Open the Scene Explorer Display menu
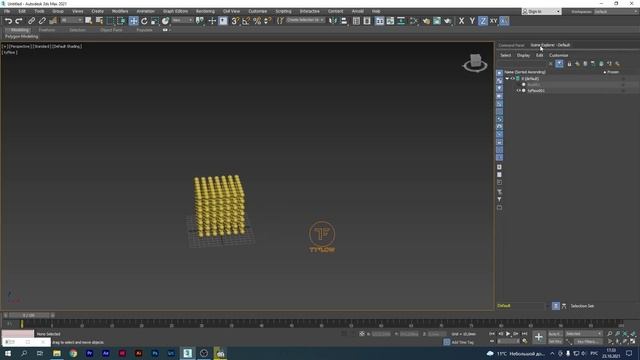Image resolution: width=640 pixels, height=360 pixels. (523, 55)
